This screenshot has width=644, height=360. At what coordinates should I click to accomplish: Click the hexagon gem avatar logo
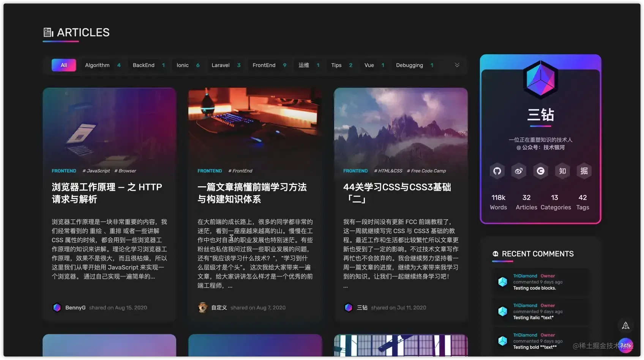coord(540,79)
